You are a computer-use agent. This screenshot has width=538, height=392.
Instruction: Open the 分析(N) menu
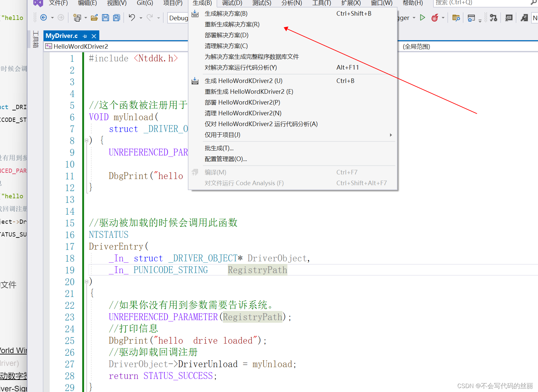292,3
